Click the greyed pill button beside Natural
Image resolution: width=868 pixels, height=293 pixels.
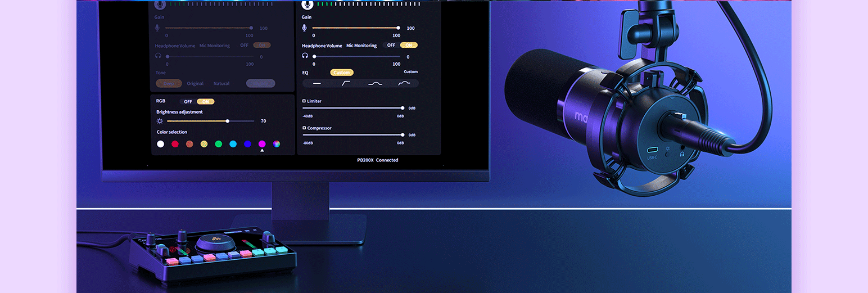[260, 83]
